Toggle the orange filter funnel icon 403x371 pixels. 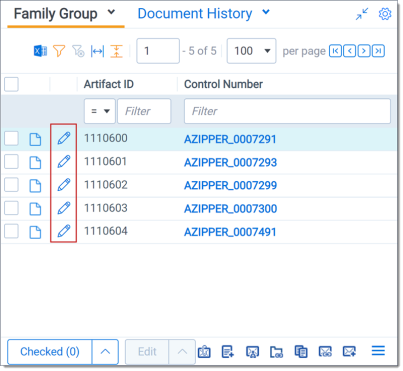click(59, 51)
